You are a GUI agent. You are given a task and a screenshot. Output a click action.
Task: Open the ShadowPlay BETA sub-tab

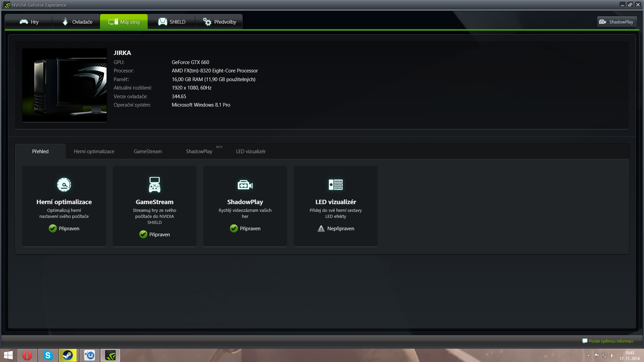[199, 152]
